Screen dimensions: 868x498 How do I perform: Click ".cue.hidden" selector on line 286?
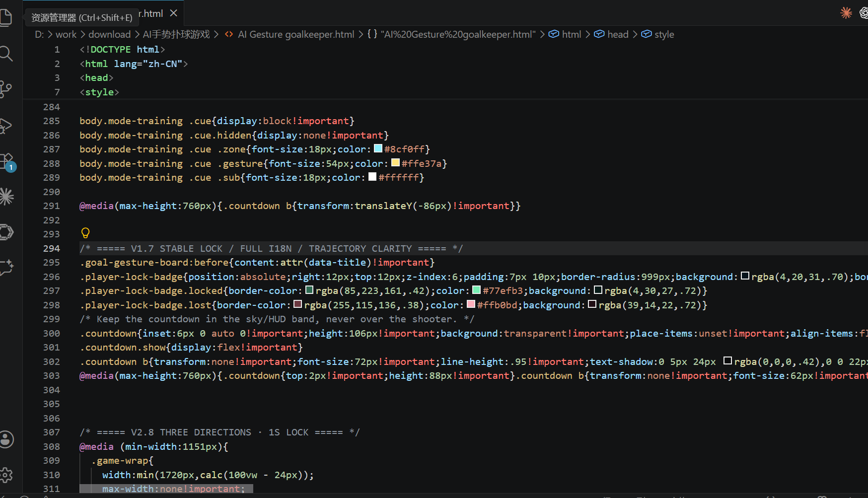click(x=220, y=136)
